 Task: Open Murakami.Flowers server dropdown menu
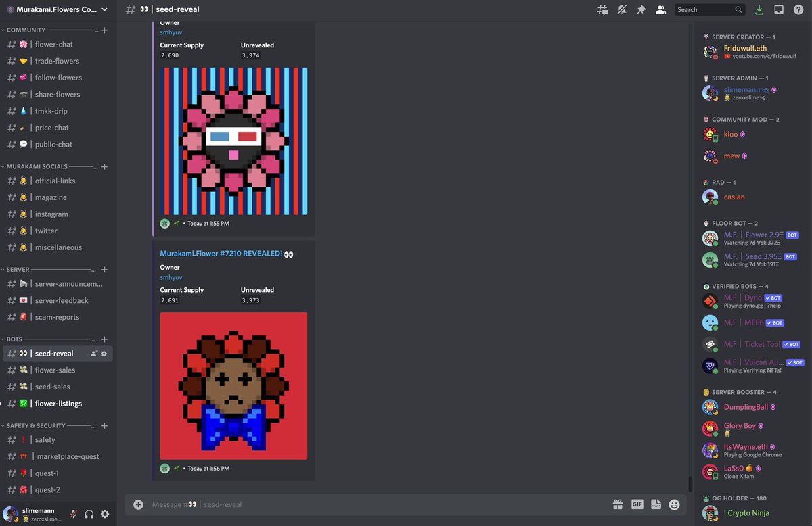[x=58, y=9]
